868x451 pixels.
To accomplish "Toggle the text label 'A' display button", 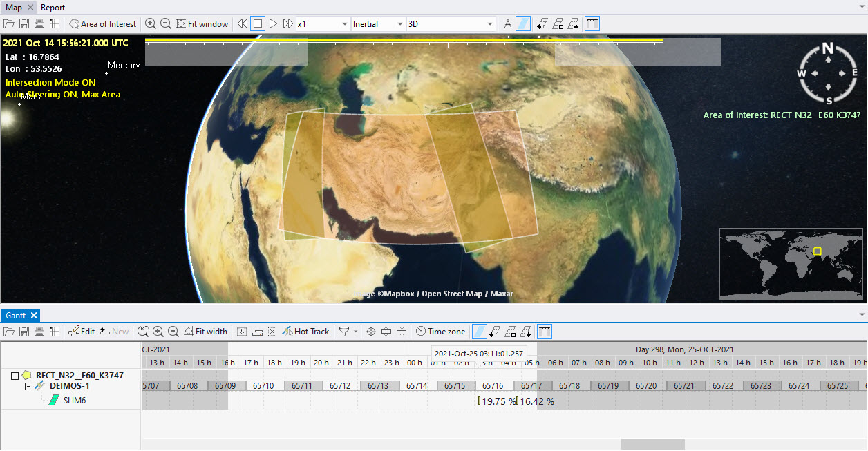I will tap(507, 23).
